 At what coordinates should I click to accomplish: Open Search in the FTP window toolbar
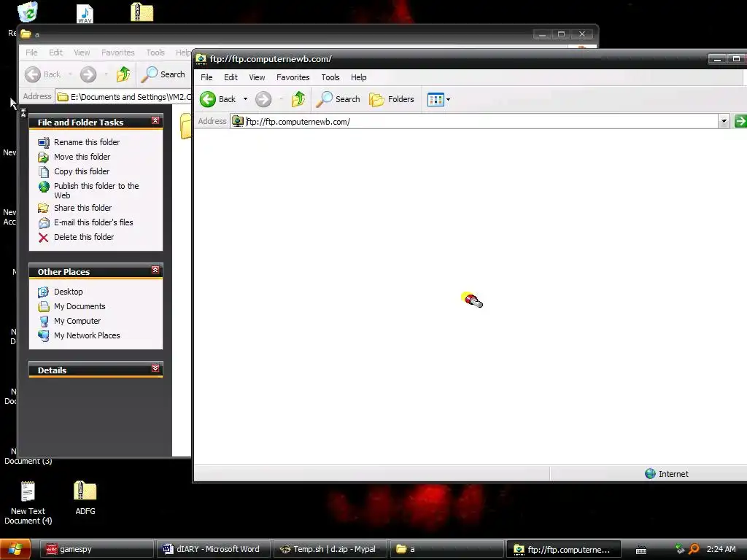coord(338,99)
